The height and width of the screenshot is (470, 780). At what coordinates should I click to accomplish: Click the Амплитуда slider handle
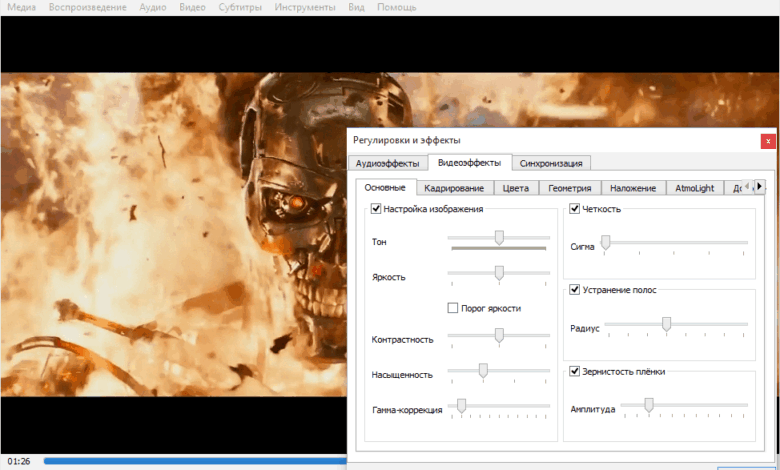click(649, 405)
